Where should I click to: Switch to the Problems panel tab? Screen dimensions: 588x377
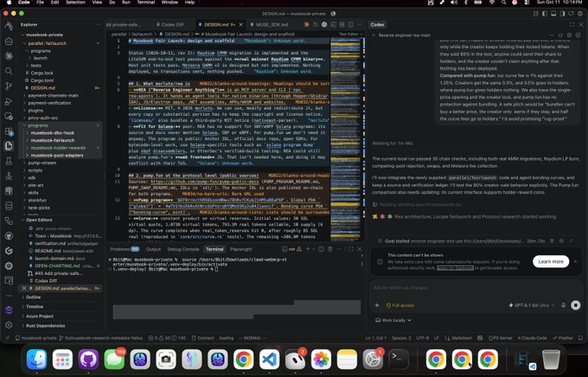tap(125, 249)
